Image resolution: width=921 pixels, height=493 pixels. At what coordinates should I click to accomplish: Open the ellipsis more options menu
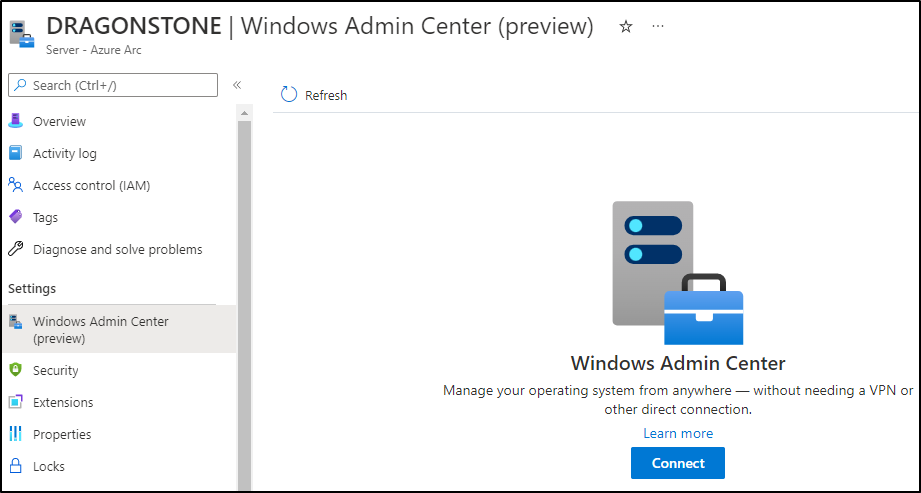pyautogui.click(x=658, y=26)
